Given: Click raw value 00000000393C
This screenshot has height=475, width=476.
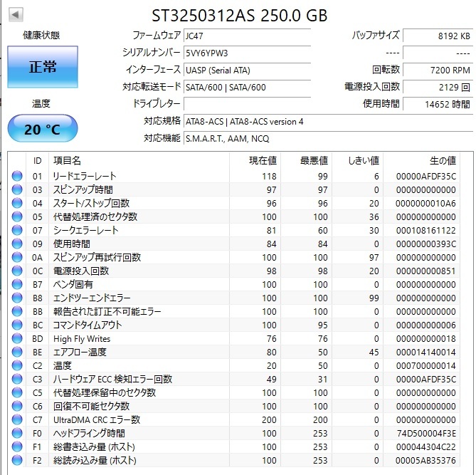Looking at the screenshot, I should click(426, 244).
